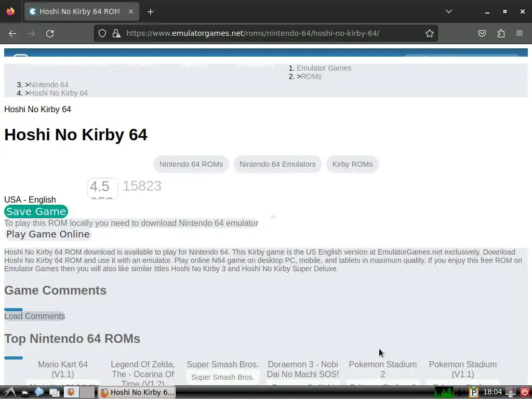Click the 18:04 clock in the taskbar
Viewport: 532px width, 399px height.
point(493,392)
